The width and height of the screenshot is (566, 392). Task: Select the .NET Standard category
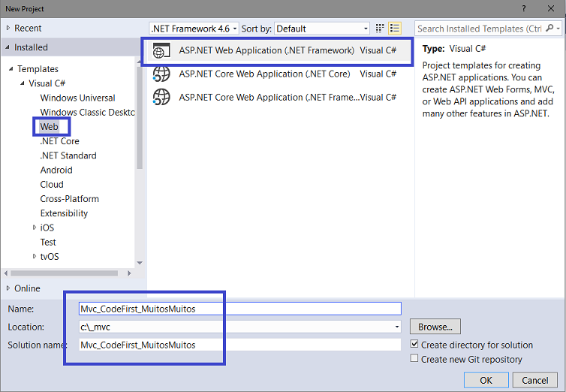tap(68, 155)
